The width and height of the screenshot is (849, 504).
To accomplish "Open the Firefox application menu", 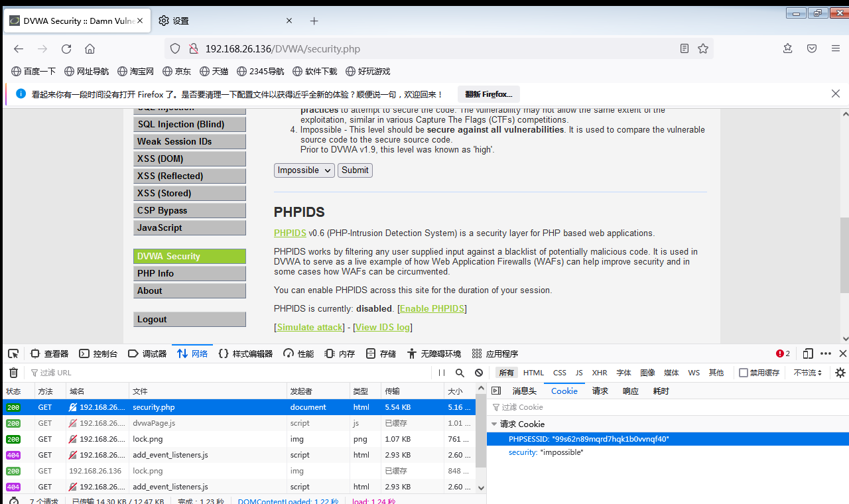I will 836,48.
